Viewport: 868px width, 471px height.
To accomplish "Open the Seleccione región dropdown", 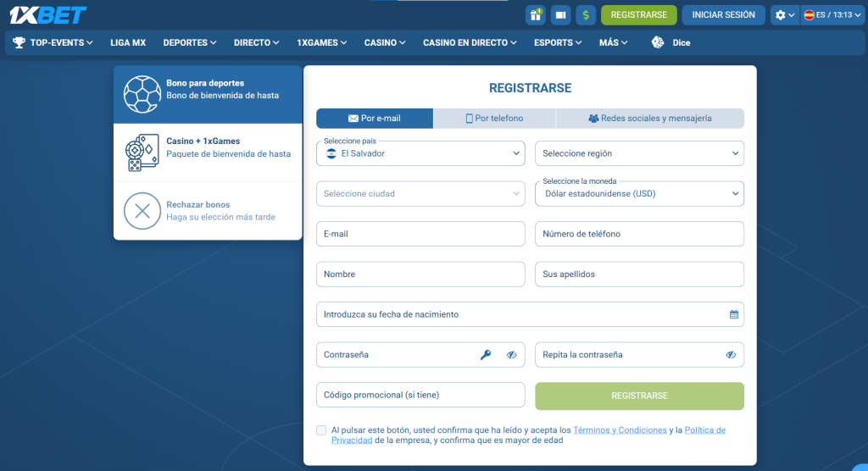I will pos(639,153).
